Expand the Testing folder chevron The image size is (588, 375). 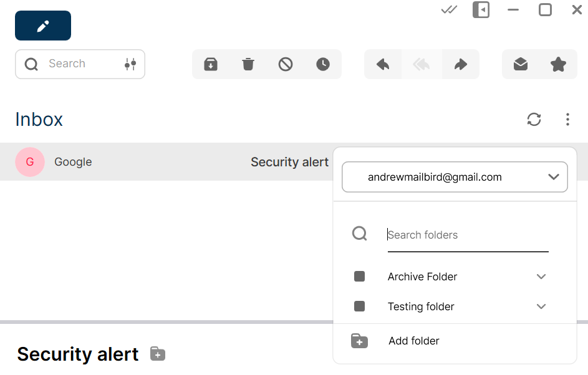click(x=541, y=306)
